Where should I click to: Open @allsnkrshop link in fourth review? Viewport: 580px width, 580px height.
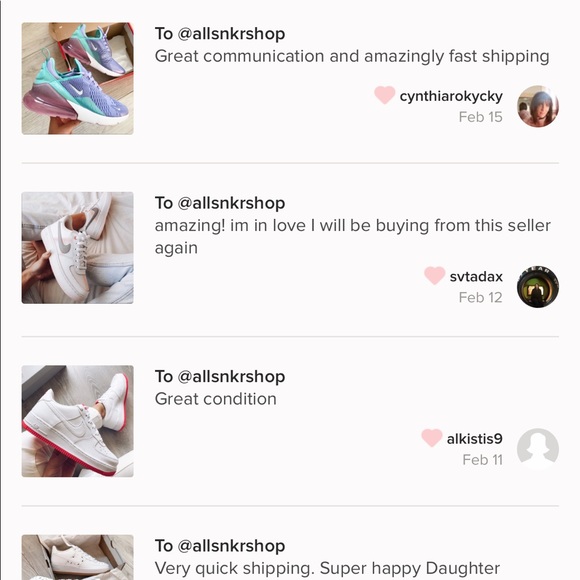click(231, 546)
